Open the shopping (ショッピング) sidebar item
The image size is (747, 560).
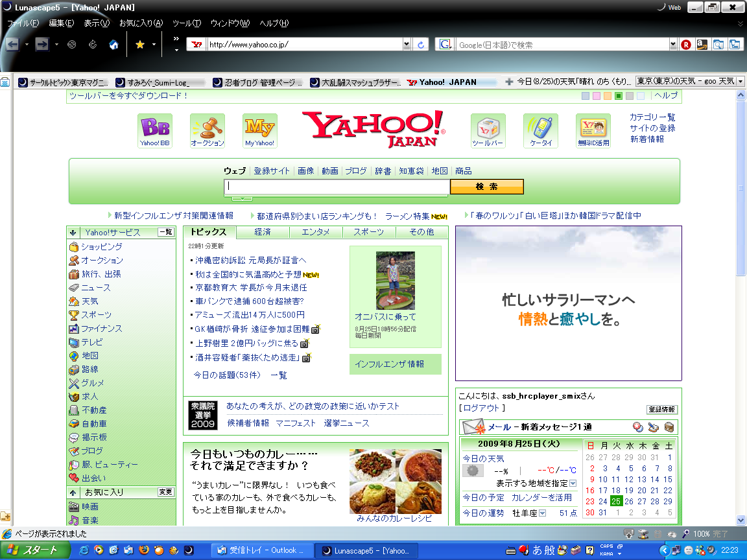pyautogui.click(x=101, y=247)
